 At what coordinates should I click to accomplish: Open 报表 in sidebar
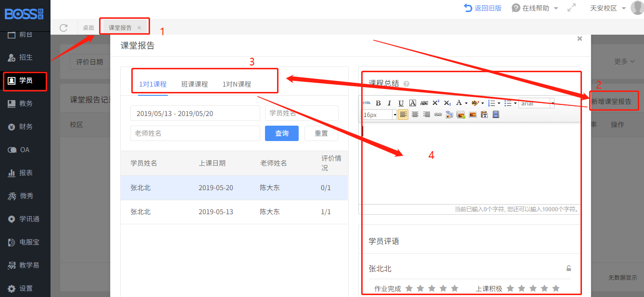click(25, 173)
